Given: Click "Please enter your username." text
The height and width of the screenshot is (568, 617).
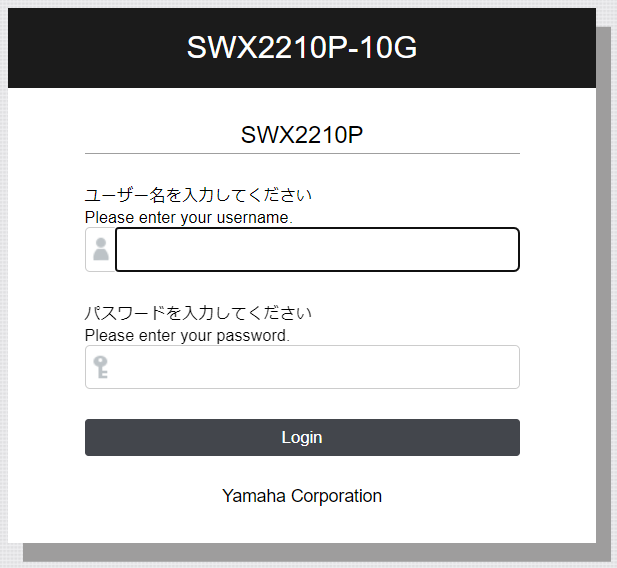Looking at the screenshot, I should 188,217.
